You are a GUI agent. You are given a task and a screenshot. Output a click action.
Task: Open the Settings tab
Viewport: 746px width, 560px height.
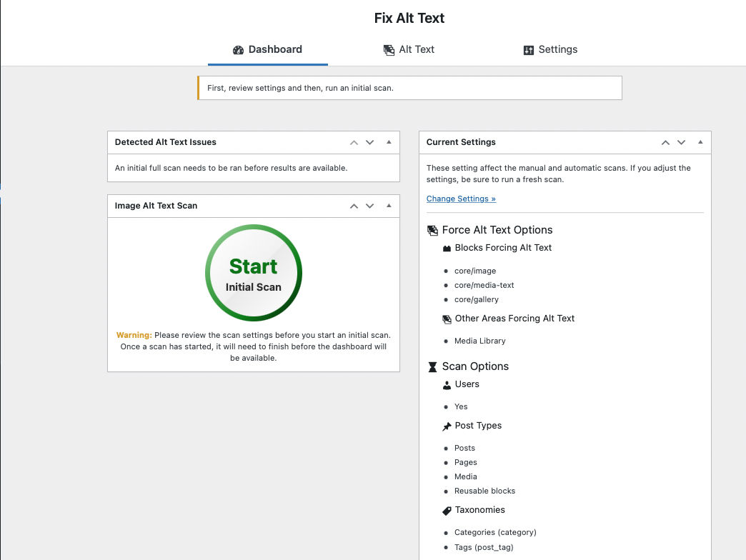(550, 50)
